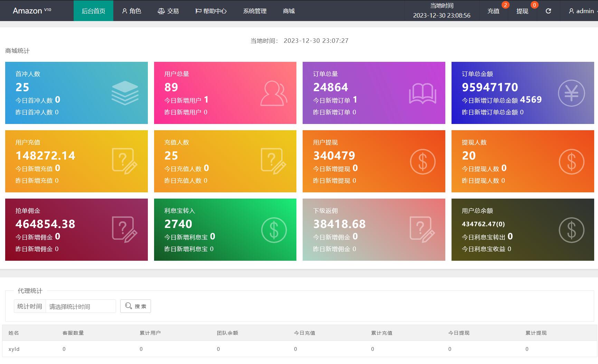Viewport: 598px width, 364px height.
Task: Click the users icon in 用户总量 card
Action: [x=274, y=93]
